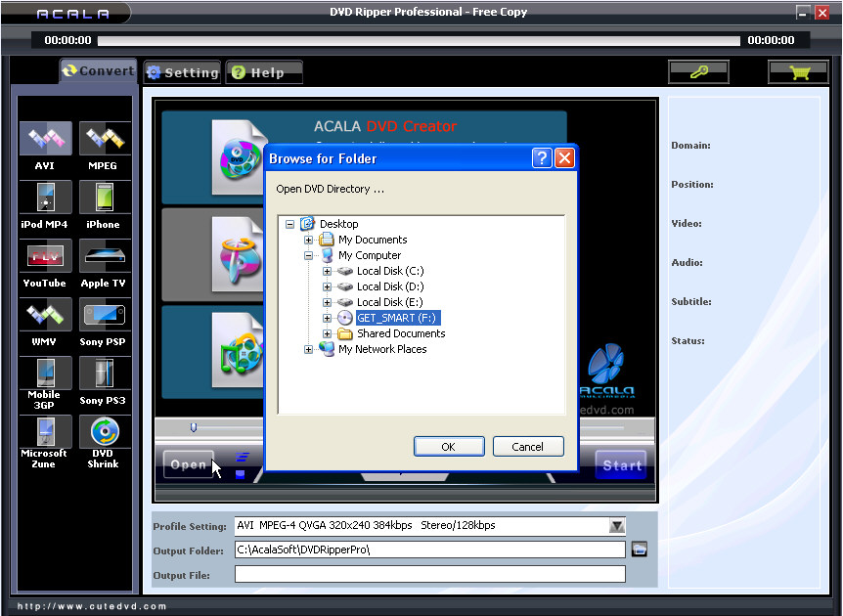Image resolution: width=843 pixels, height=616 pixels.
Task: Click the Local Disk (D:) drive icon
Action: point(345,286)
